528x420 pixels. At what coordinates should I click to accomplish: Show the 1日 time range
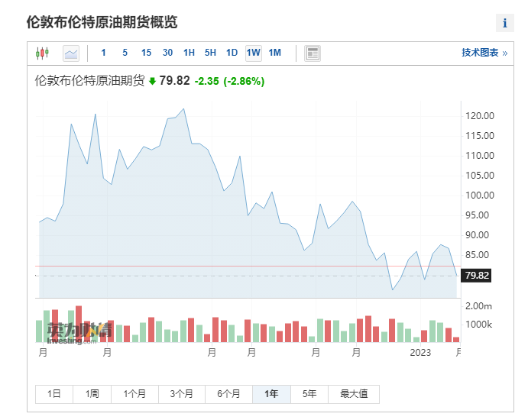54,394
